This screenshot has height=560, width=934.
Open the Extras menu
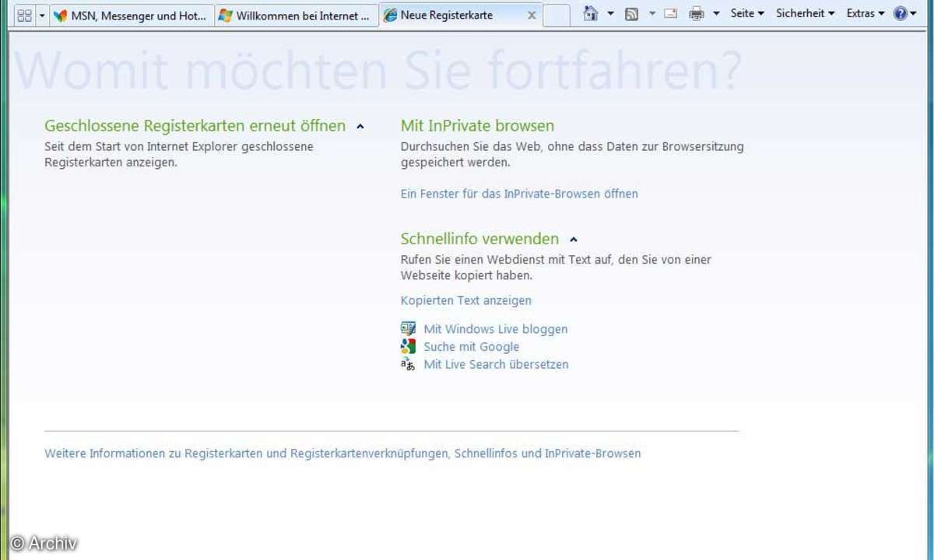(866, 13)
